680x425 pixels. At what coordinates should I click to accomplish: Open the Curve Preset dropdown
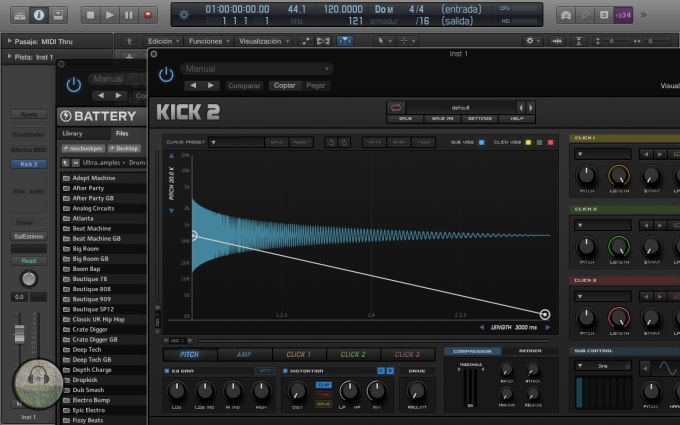click(237, 142)
